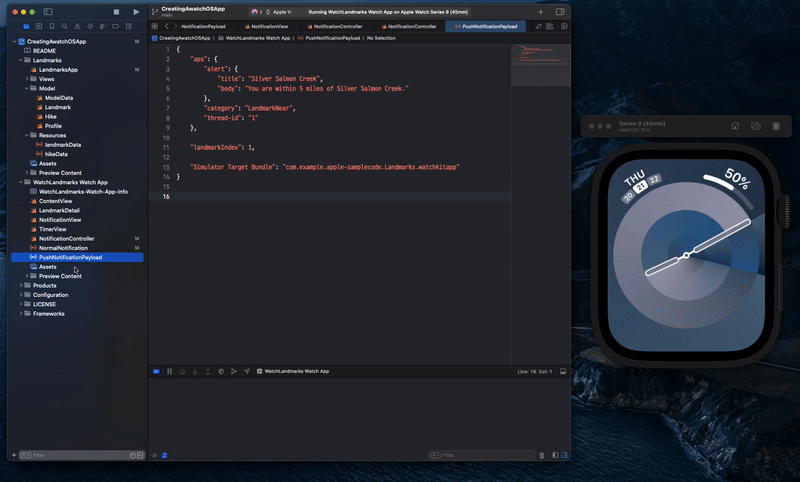Toggle the inspectors panel on the right
Screen dimensions: 800x482
pos(560,12)
